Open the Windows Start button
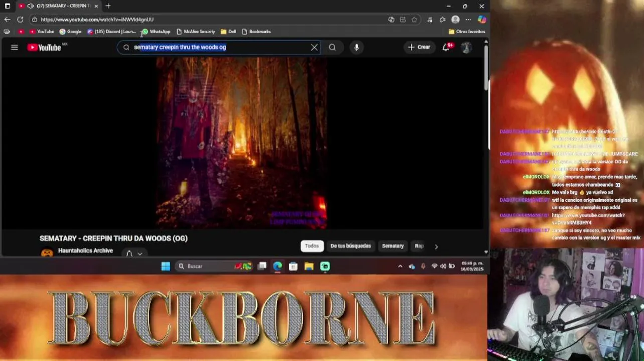Viewport: 644px width, 361px height. tap(165, 266)
